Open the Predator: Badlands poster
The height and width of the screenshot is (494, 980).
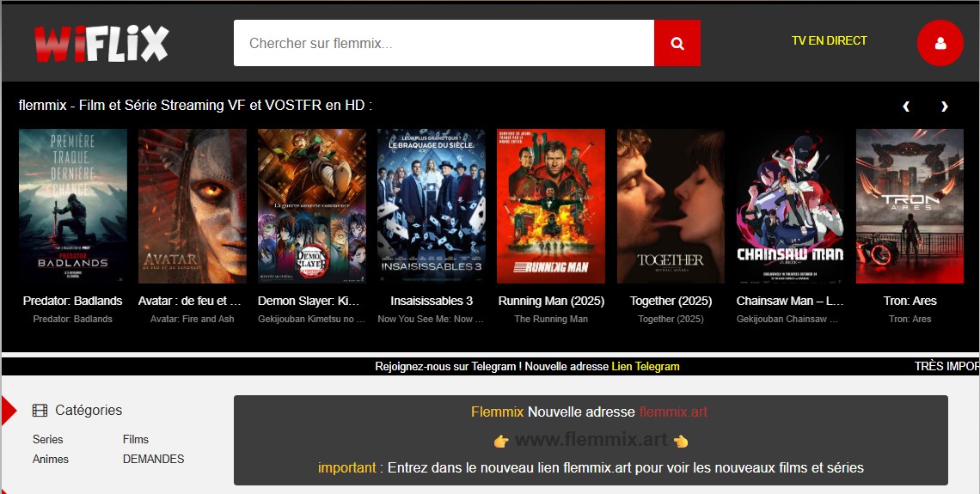tap(73, 206)
